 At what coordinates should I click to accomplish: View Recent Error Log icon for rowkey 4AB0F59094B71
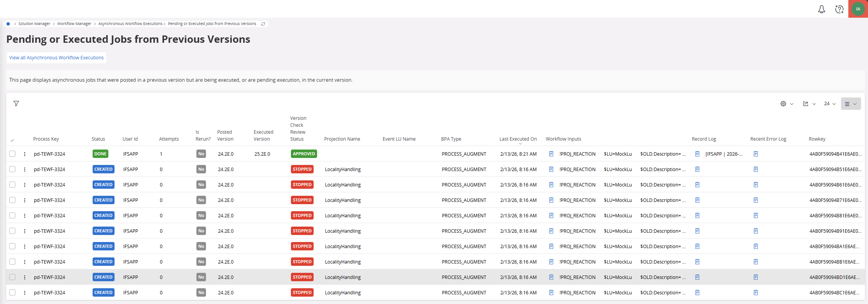[x=756, y=200]
